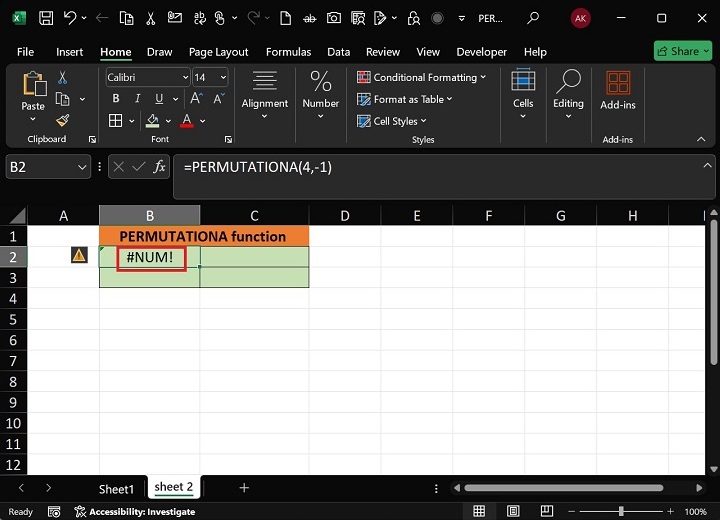Click the Save icon in title bar
This screenshot has width=720, height=520.
click(x=46, y=18)
